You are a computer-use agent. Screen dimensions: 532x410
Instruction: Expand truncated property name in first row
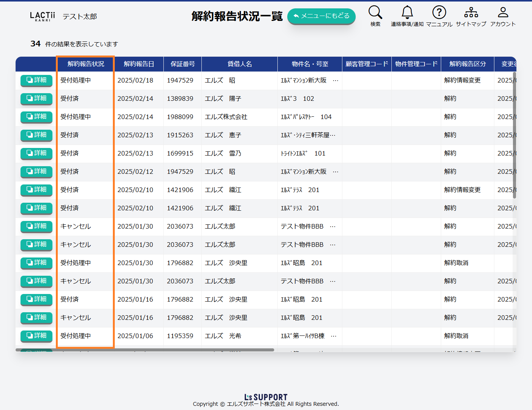coord(335,81)
